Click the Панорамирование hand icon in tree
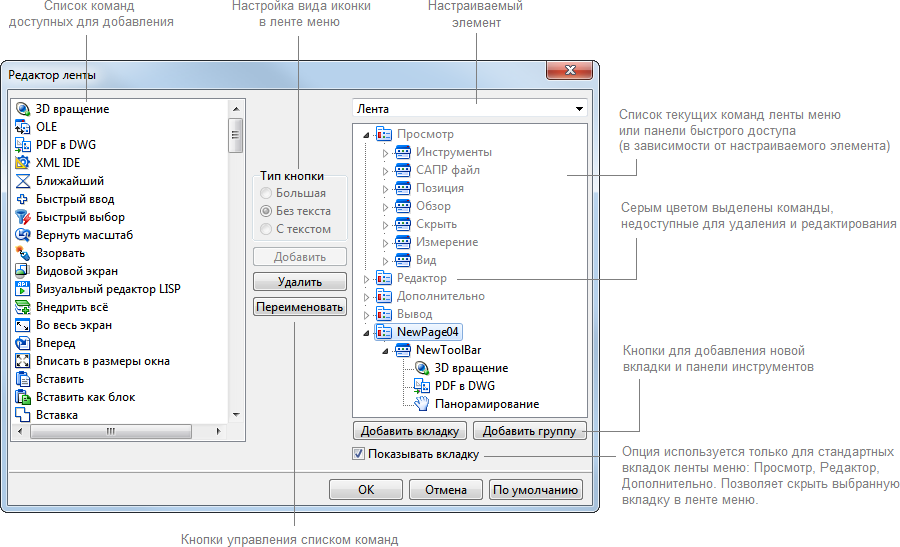The width and height of the screenshot is (900, 547). tap(422, 404)
